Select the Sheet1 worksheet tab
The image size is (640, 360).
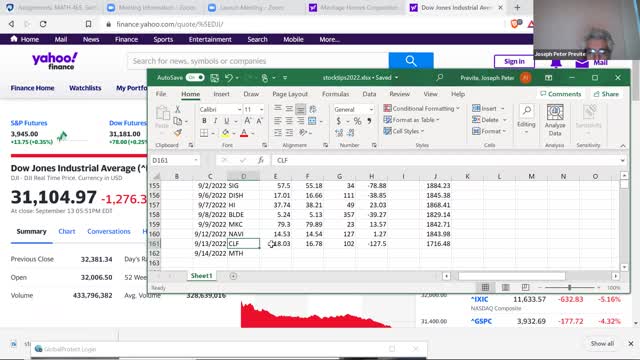pos(202,276)
